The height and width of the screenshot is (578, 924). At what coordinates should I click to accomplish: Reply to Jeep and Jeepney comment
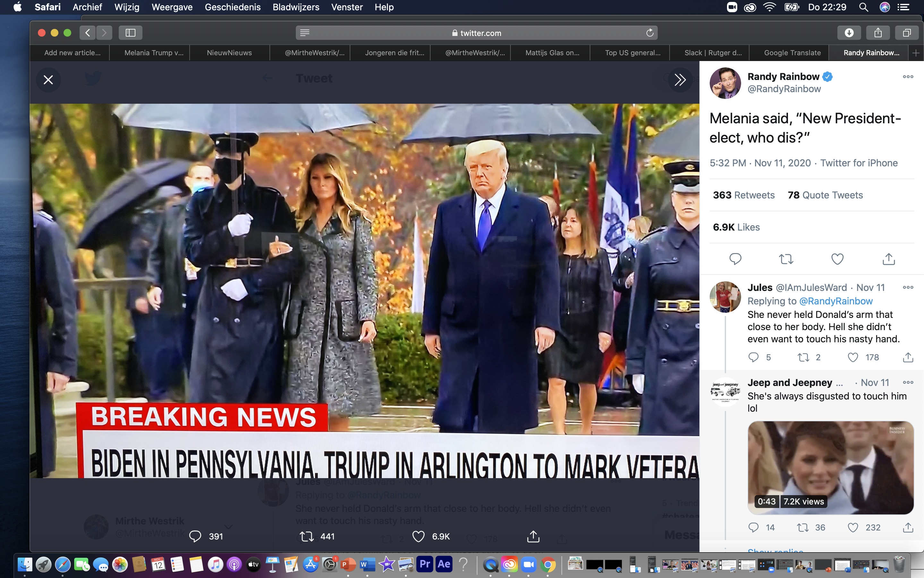pos(753,528)
